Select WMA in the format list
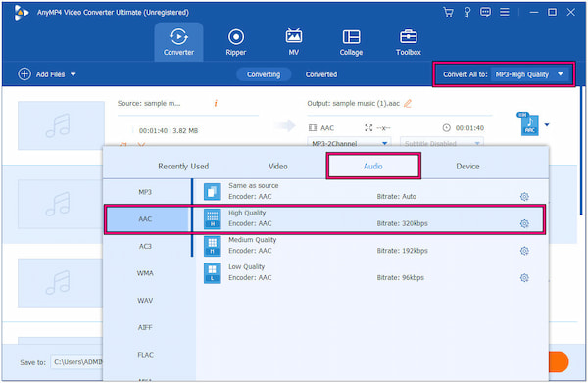The width and height of the screenshot is (588, 383). pyautogui.click(x=145, y=273)
